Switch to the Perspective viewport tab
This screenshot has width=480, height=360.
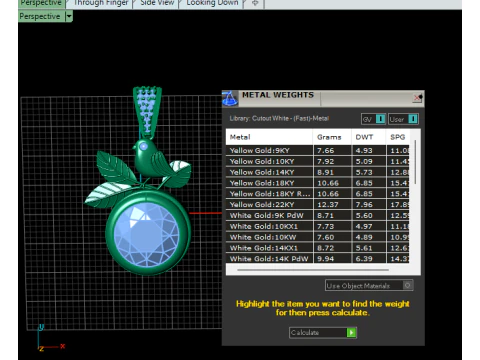point(41,3)
